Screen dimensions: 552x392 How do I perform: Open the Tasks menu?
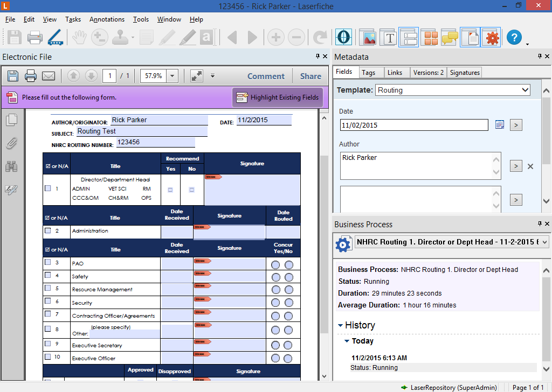pyautogui.click(x=73, y=19)
